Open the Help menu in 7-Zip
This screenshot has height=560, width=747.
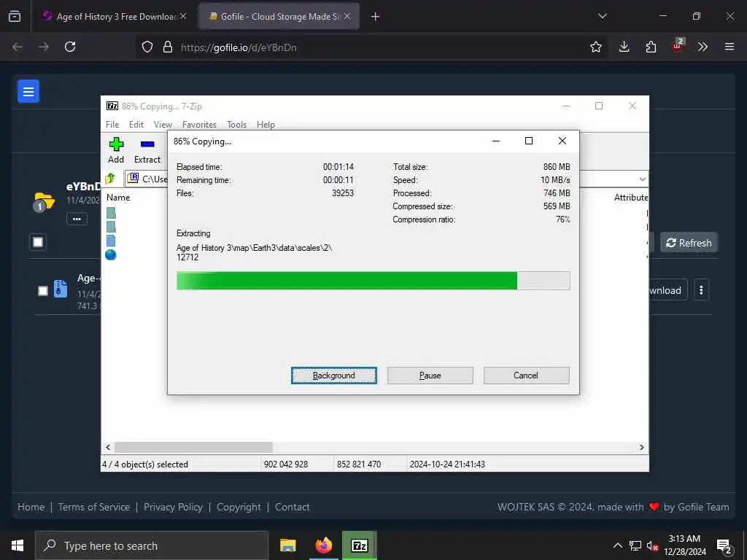(266, 124)
